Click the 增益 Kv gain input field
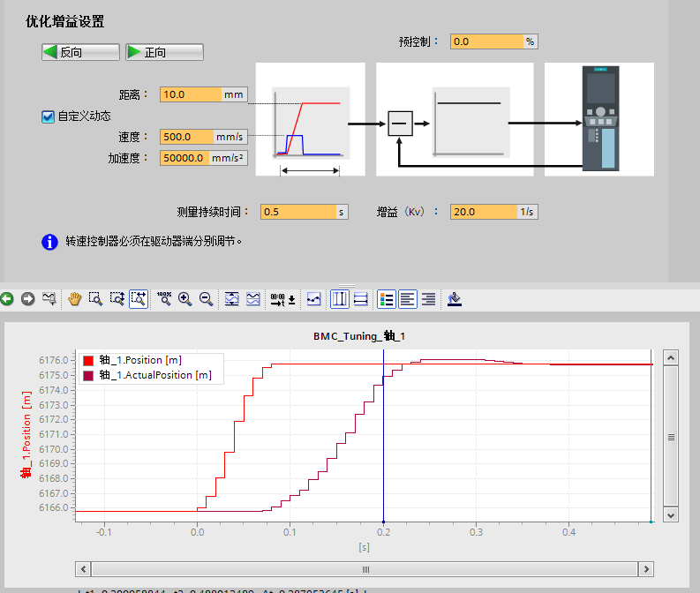700x593 pixels. (484, 212)
